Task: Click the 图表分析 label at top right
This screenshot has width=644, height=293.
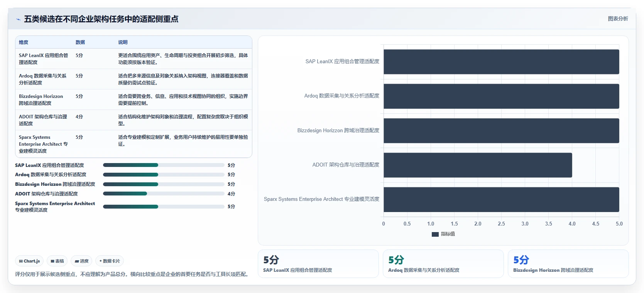Action: pos(618,19)
